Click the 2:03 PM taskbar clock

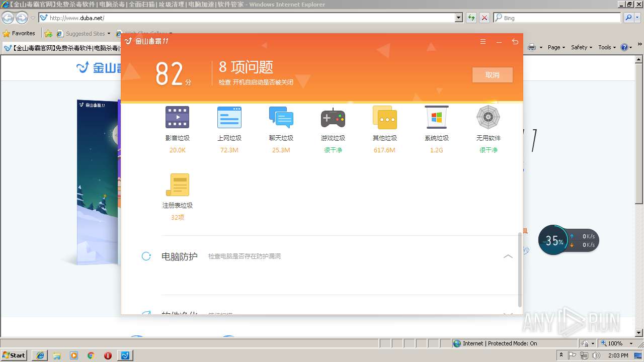click(618, 355)
